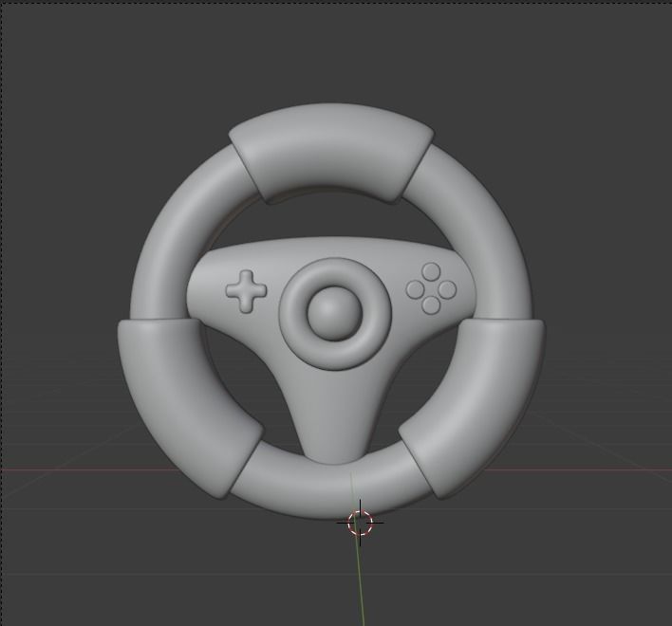This screenshot has width=672, height=626.
Task: Select the center horn button of the wheel
Action: coord(335,313)
